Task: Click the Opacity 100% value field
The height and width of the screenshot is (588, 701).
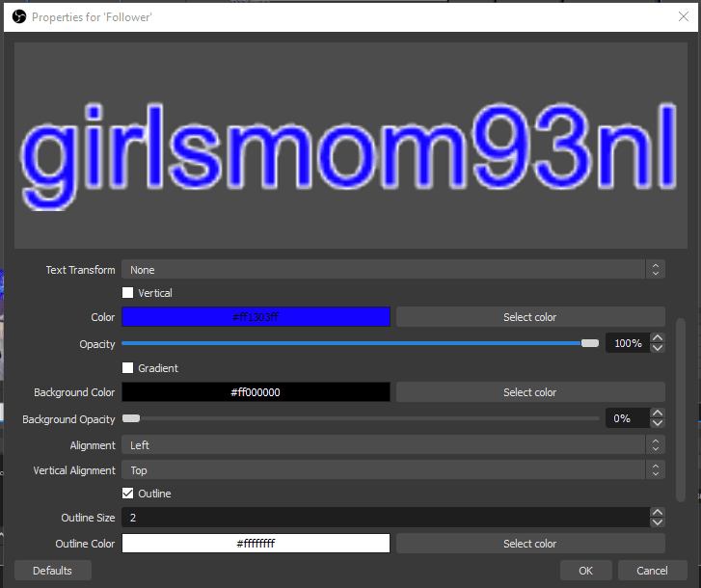Action: point(628,343)
